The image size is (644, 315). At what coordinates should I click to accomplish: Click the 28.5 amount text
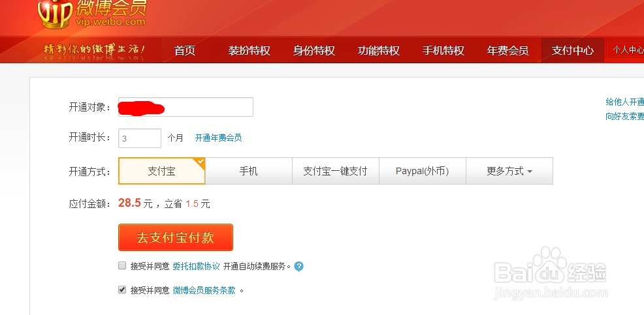tap(130, 203)
